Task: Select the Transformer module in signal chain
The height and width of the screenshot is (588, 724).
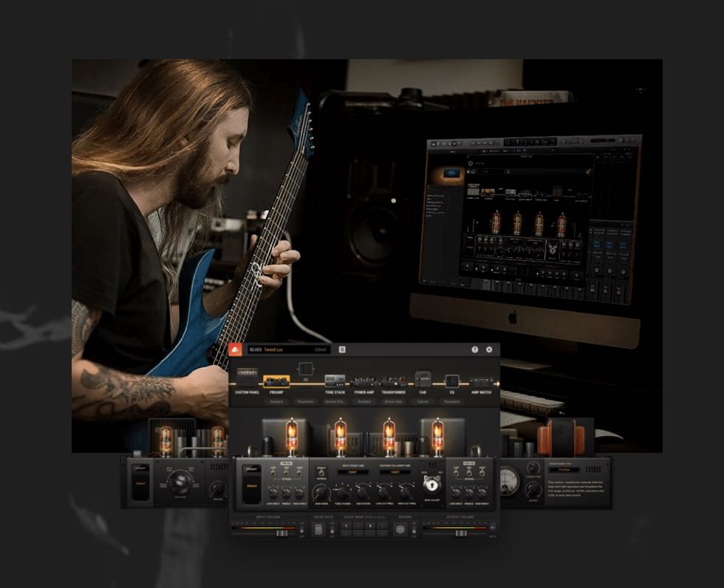Action: [x=393, y=382]
